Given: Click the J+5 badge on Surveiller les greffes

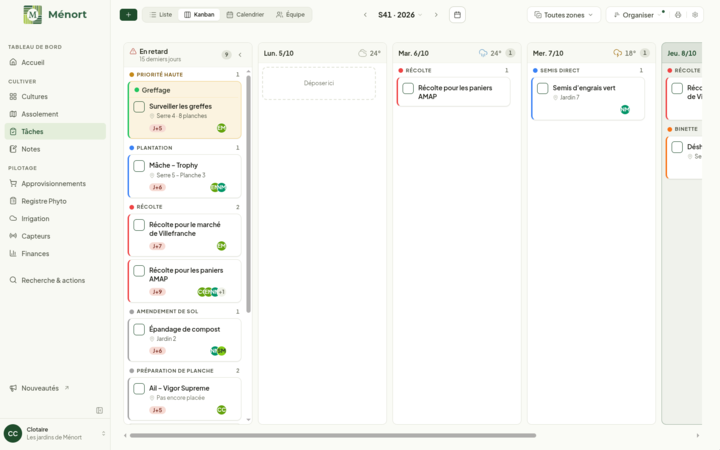Looking at the screenshot, I should [x=157, y=129].
